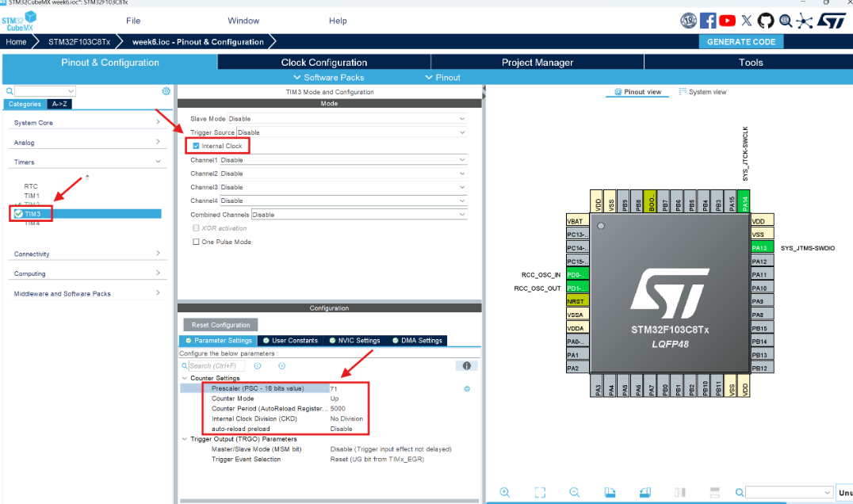Zoom in on the pinout view
Image resolution: width=853 pixels, height=504 pixels.
tap(505, 492)
